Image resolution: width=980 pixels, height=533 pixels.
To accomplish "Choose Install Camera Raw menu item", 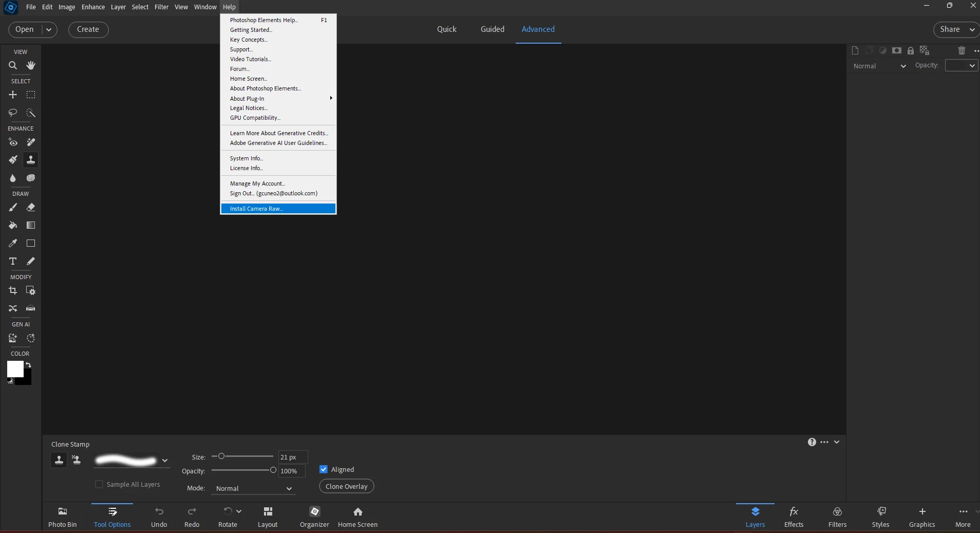I will 278,209.
